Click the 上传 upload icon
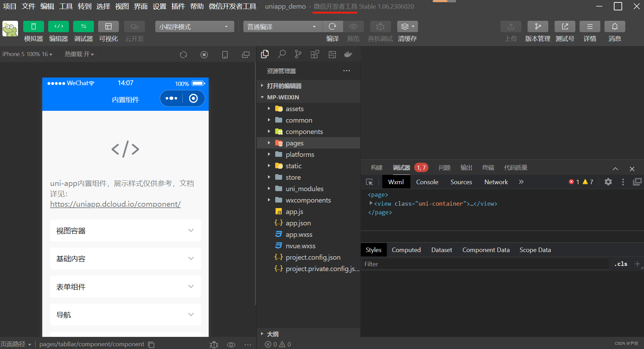This screenshot has width=644, height=349. tap(511, 27)
